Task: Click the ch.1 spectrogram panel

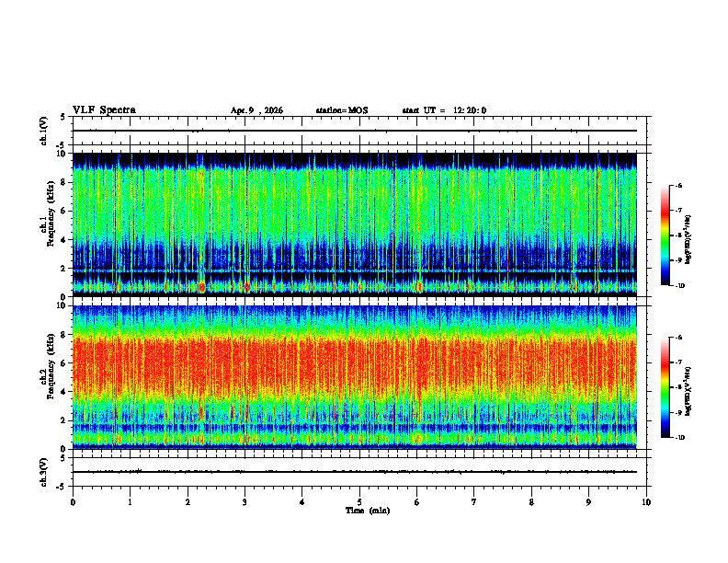Action: pos(354,224)
